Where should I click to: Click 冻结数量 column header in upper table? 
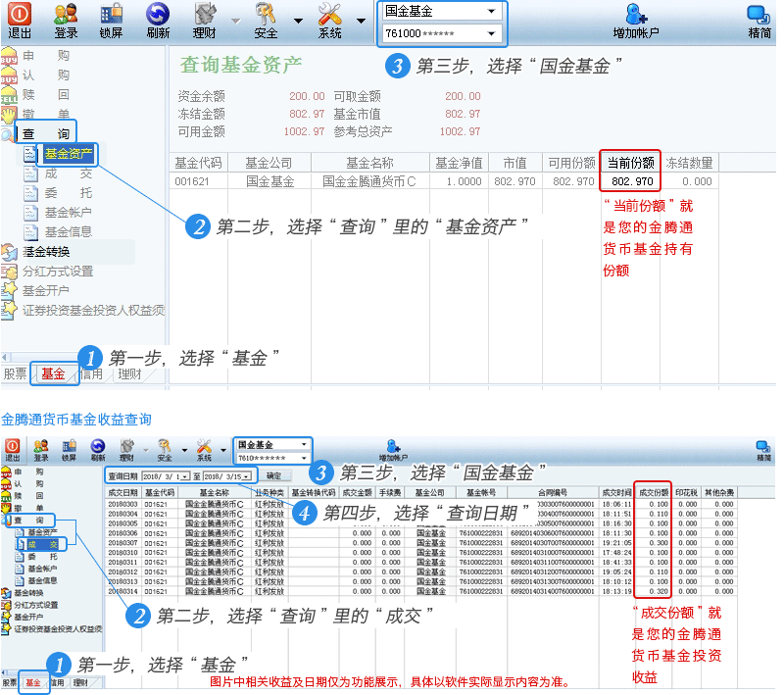tap(689, 163)
